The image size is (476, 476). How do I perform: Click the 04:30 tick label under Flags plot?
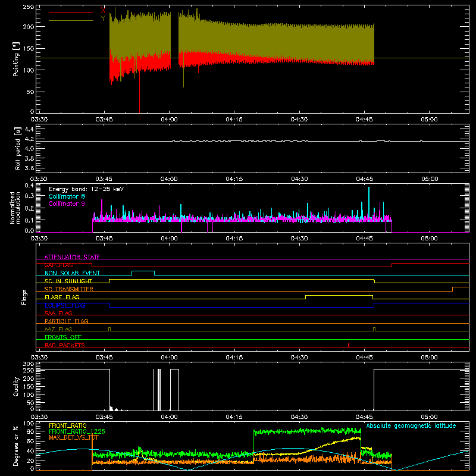299,358
